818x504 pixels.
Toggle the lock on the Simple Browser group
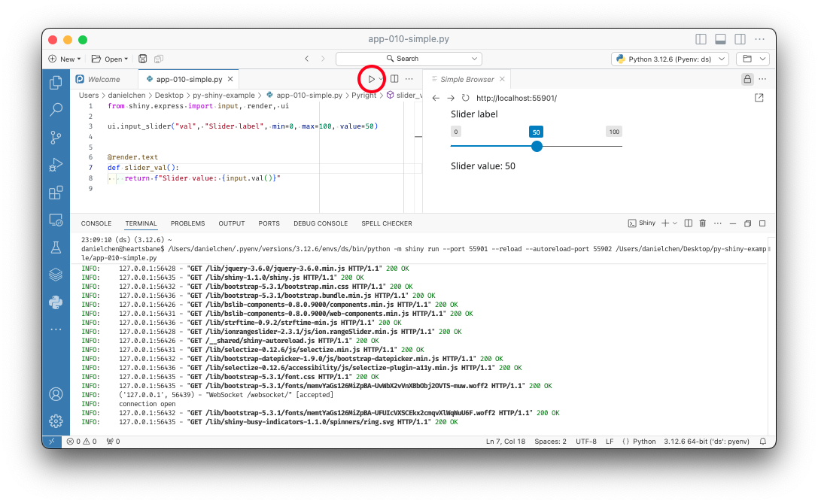(x=747, y=79)
